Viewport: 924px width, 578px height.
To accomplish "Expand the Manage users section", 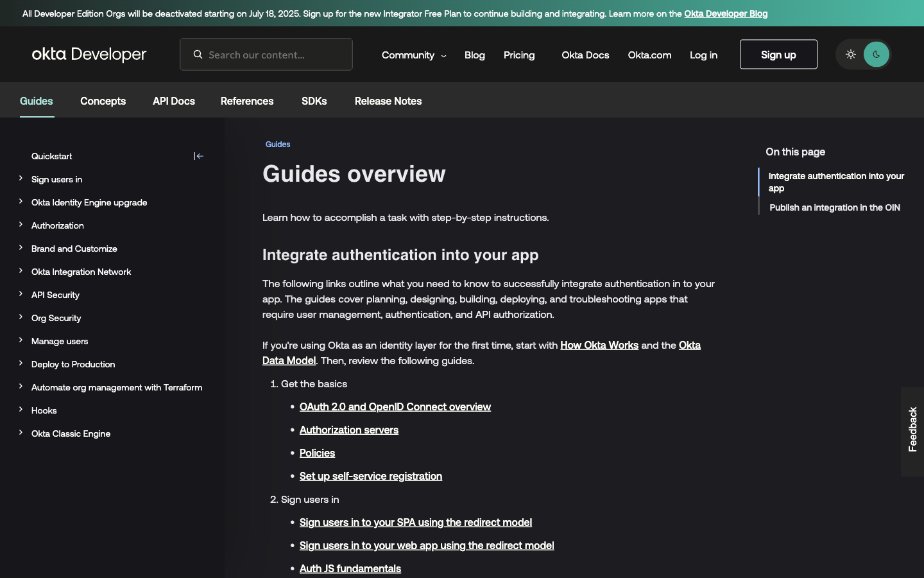I will (x=21, y=340).
